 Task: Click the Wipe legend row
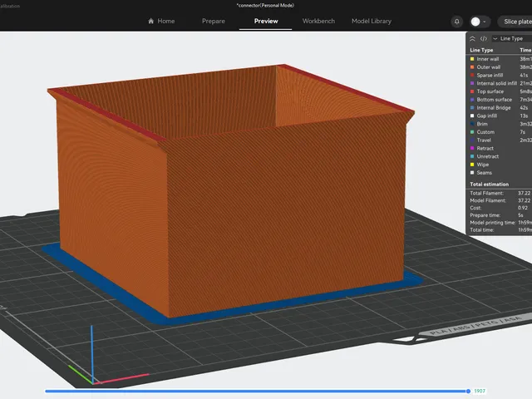point(500,165)
